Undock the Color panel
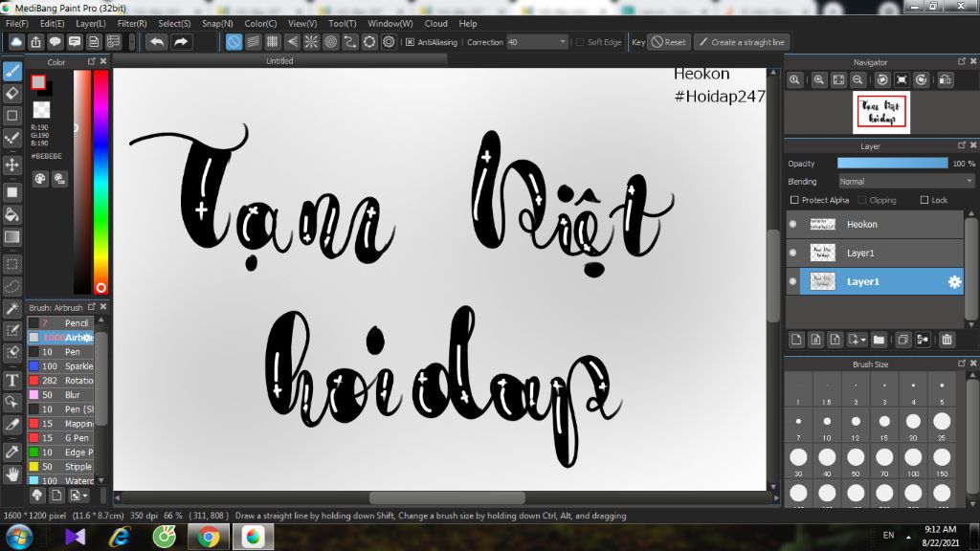The height and width of the screenshot is (551, 980). pos(91,61)
